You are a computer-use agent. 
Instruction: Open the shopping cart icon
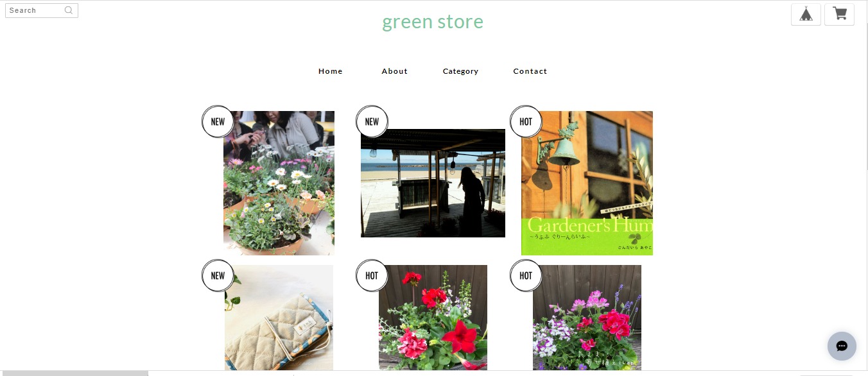[839, 14]
